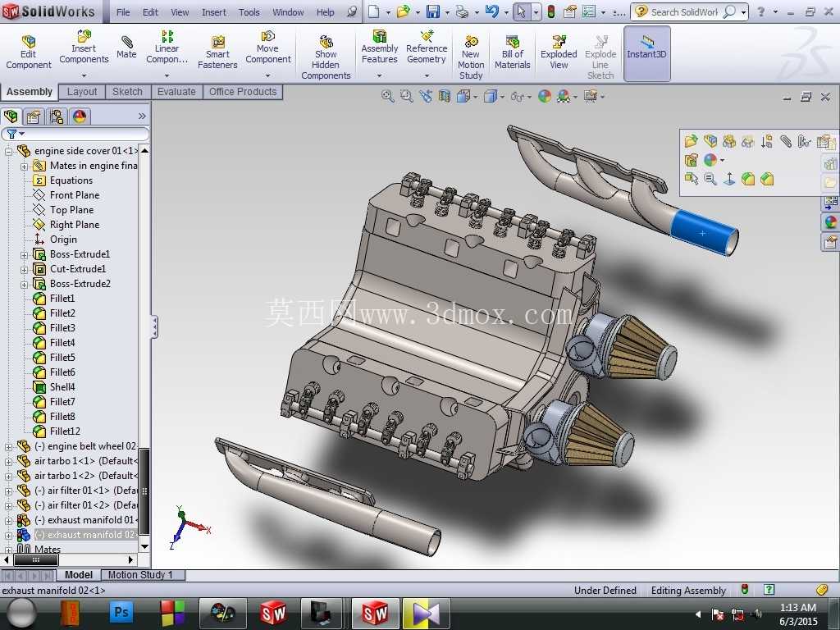
Task: Insert a Bill of Materials
Action: [512, 52]
